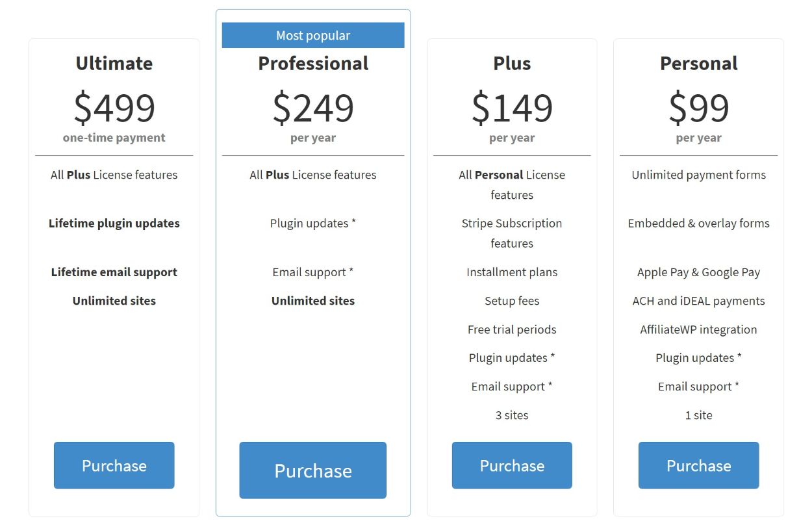Screen dimensions: 812x525
Task: Click the $149 price text
Action: click(x=511, y=108)
